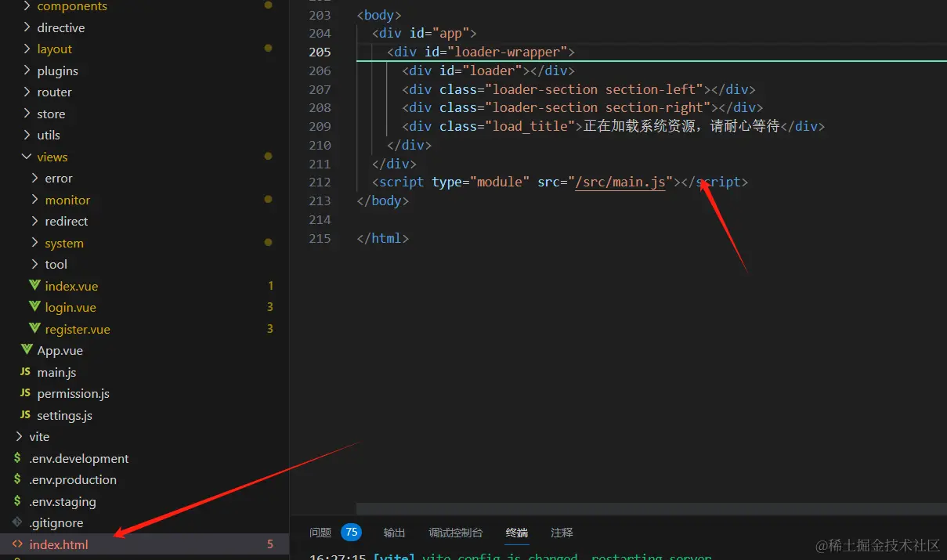Switch to the 调试控制台 panel tab

pyautogui.click(x=456, y=533)
